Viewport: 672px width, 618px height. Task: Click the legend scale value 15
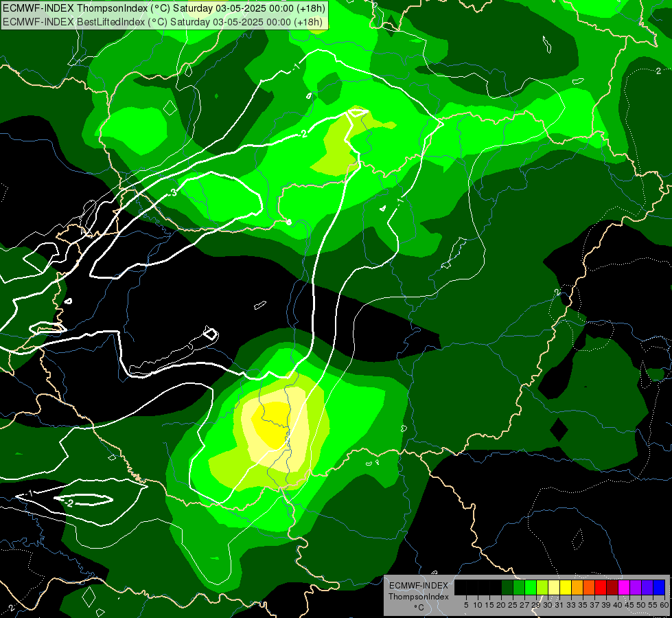coord(489,605)
